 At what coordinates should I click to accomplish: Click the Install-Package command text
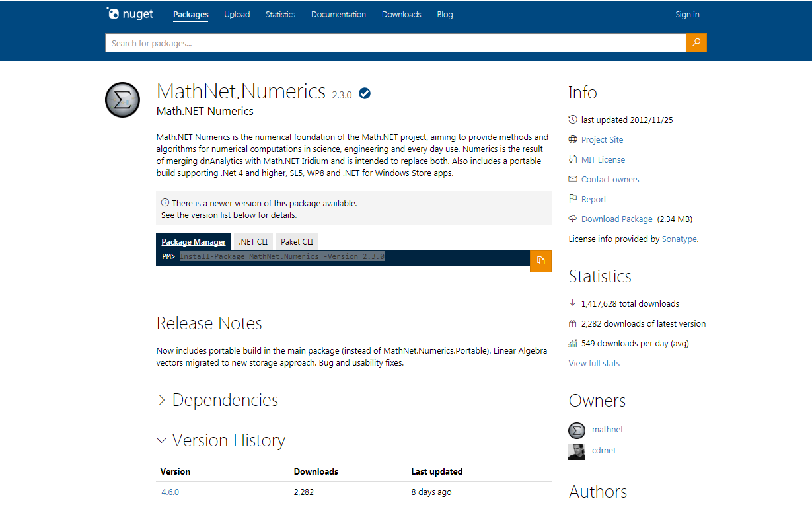tap(282, 256)
